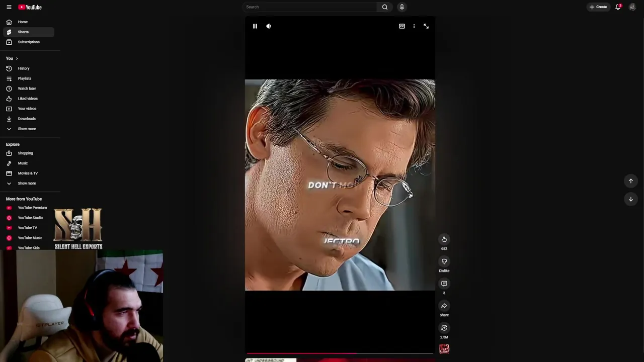The image size is (644, 362).
Task: Open the Short's more options menu
Action: [x=414, y=26]
